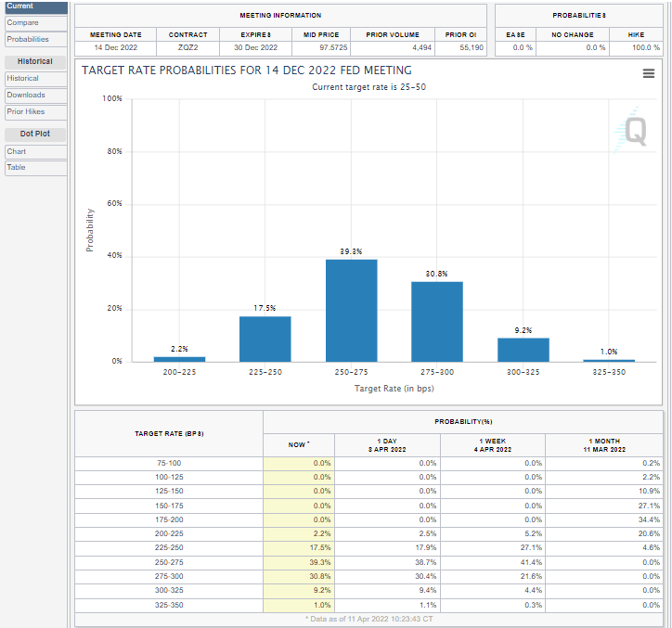This screenshot has height=628, width=672.
Task: Click the 1 MONTH column header
Action: [603, 444]
